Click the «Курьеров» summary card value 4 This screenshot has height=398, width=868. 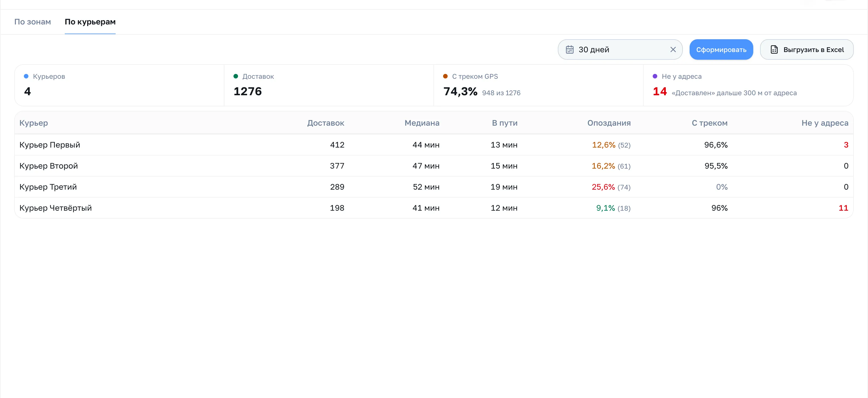pyautogui.click(x=28, y=92)
